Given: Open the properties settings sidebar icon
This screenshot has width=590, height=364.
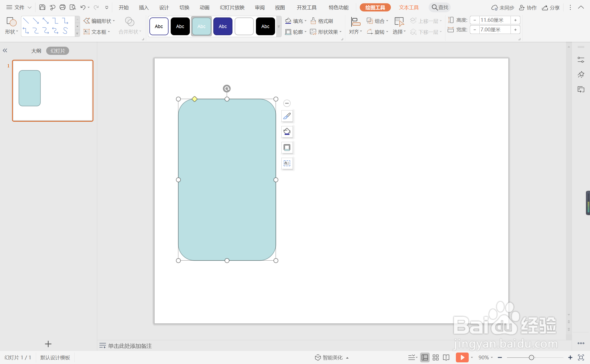Looking at the screenshot, I should click(581, 60).
